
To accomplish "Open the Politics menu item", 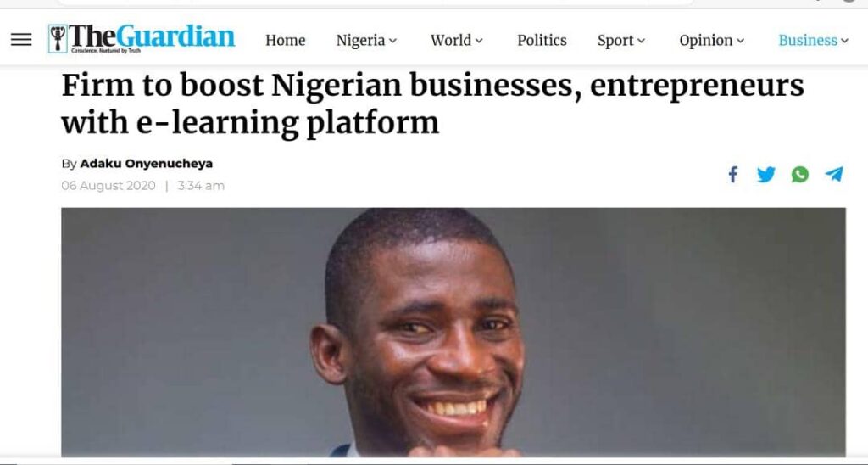I will [542, 40].
